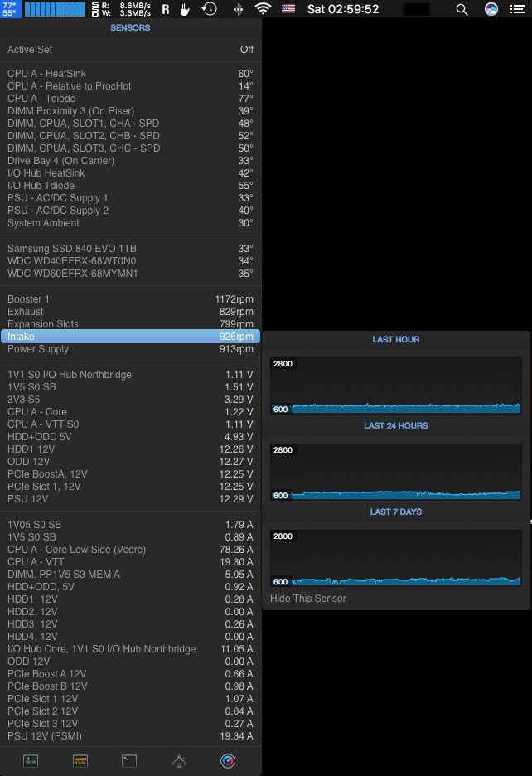
Task: Select CPU A - Core voltage row
Action: pyautogui.click(x=131, y=412)
